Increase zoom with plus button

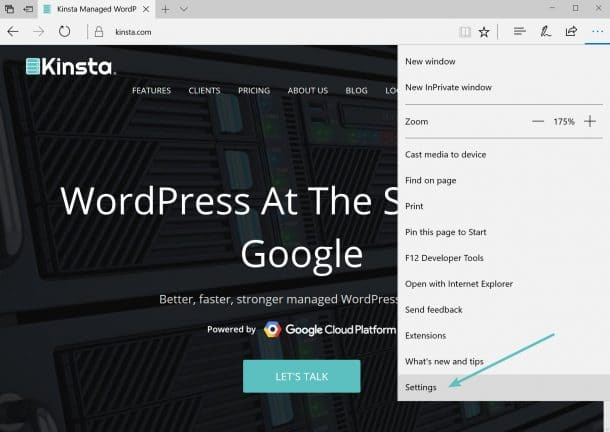(x=590, y=121)
